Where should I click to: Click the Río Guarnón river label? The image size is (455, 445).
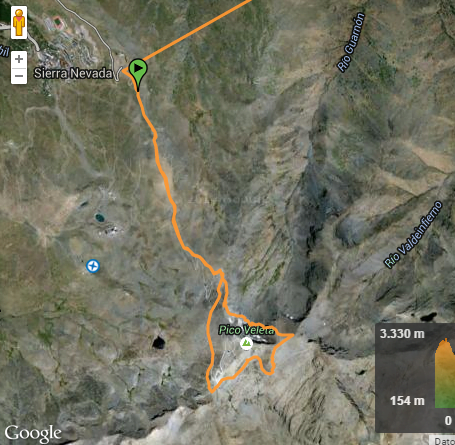point(351,42)
